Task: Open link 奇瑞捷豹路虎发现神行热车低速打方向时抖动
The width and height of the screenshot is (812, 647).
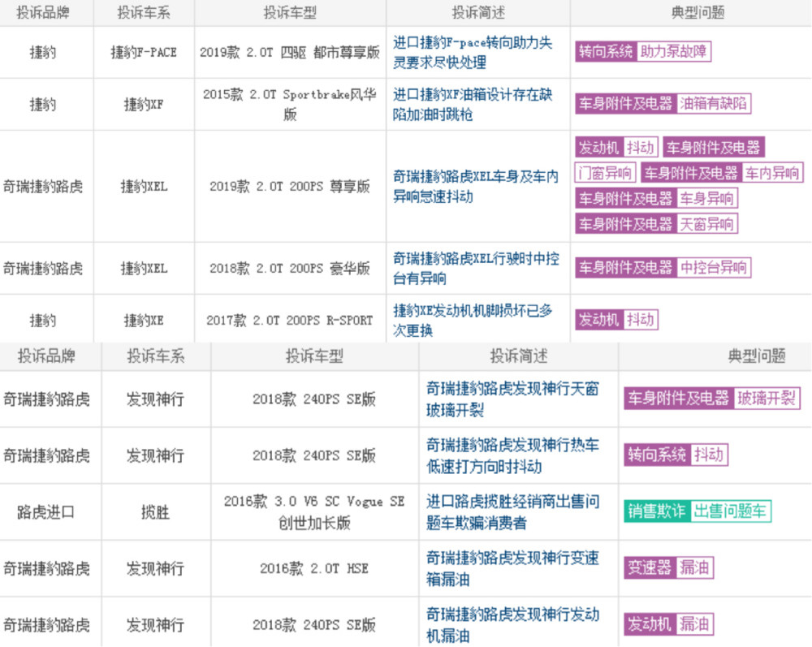Action: (x=512, y=455)
